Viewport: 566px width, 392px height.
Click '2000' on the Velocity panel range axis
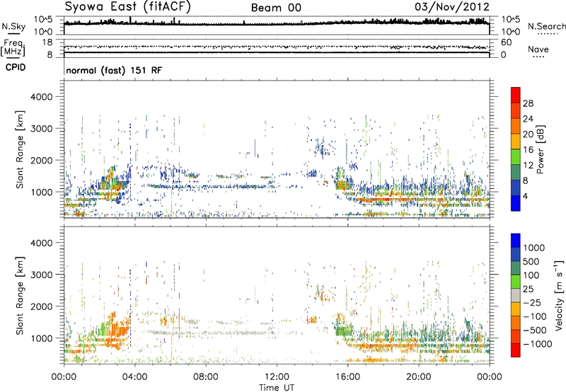(41, 306)
